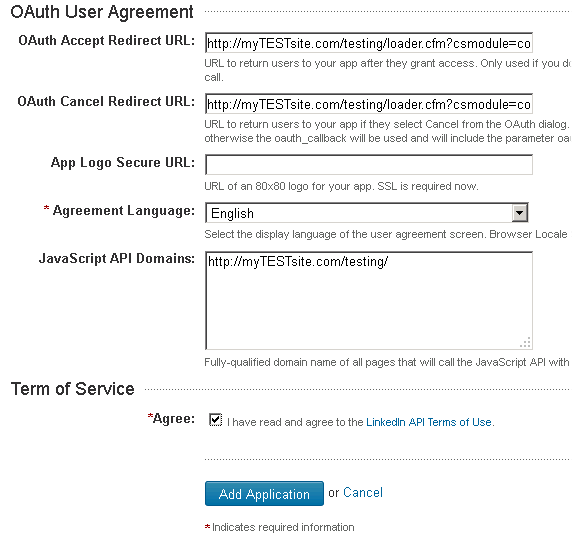Image resolution: width=572 pixels, height=537 pixels.
Task: Open LinkedIn API Terms of Use link
Action: (x=429, y=422)
